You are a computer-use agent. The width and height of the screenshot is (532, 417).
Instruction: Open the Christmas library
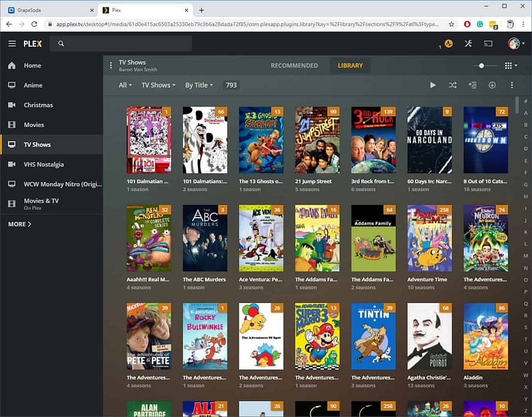(x=51, y=105)
